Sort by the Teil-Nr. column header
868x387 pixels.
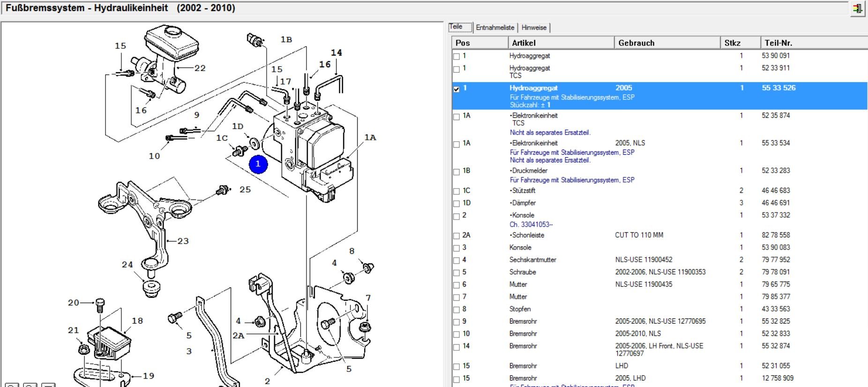click(x=814, y=43)
